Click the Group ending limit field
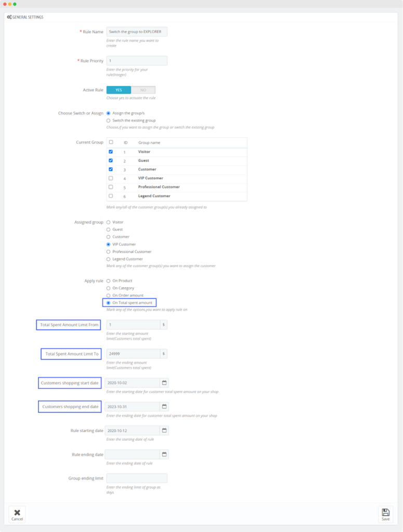 pyautogui.click(x=137, y=478)
